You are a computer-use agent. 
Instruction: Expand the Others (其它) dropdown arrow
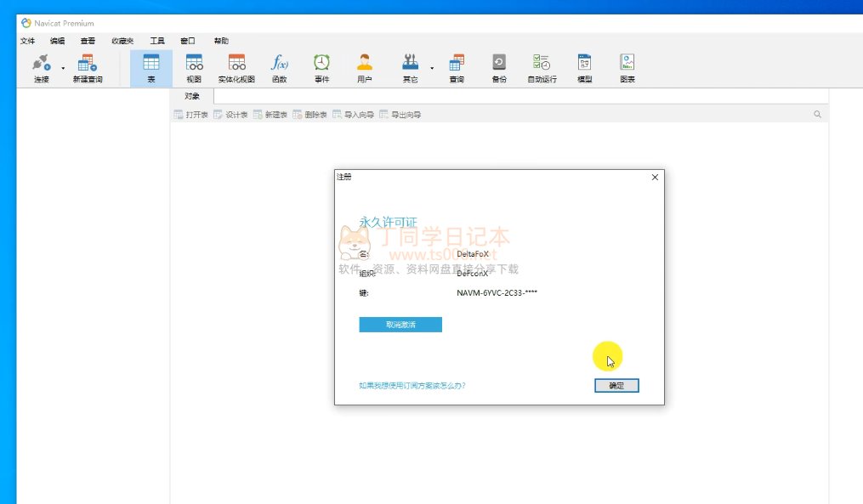pos(432,68)
